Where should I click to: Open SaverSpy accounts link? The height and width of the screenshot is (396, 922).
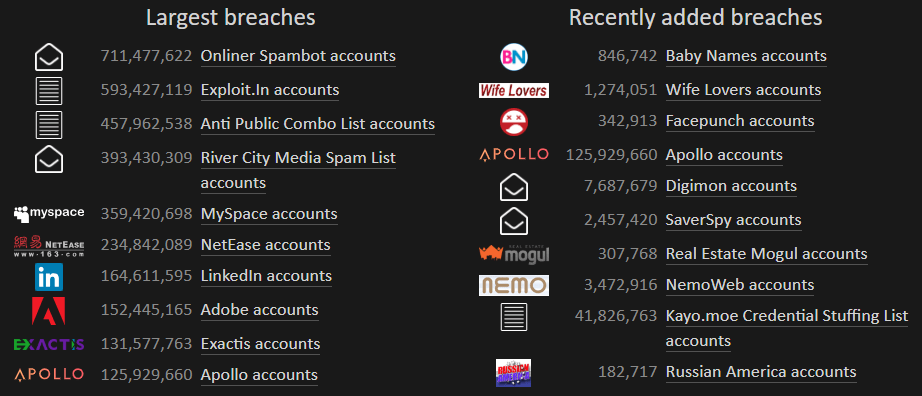click(x=733, y=220)
